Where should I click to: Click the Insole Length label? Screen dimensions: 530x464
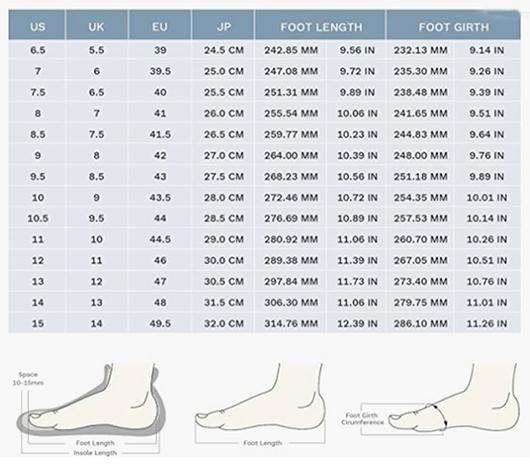(x=95, y=453)
